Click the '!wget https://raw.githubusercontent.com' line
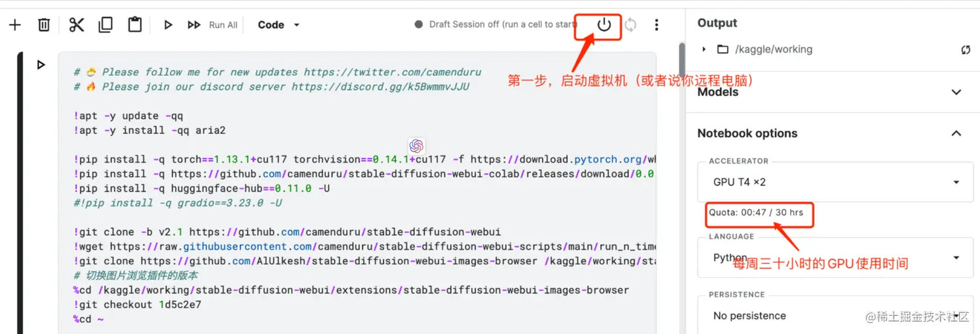The width and height of the screenshot is (980, 334). click(365, 247)
